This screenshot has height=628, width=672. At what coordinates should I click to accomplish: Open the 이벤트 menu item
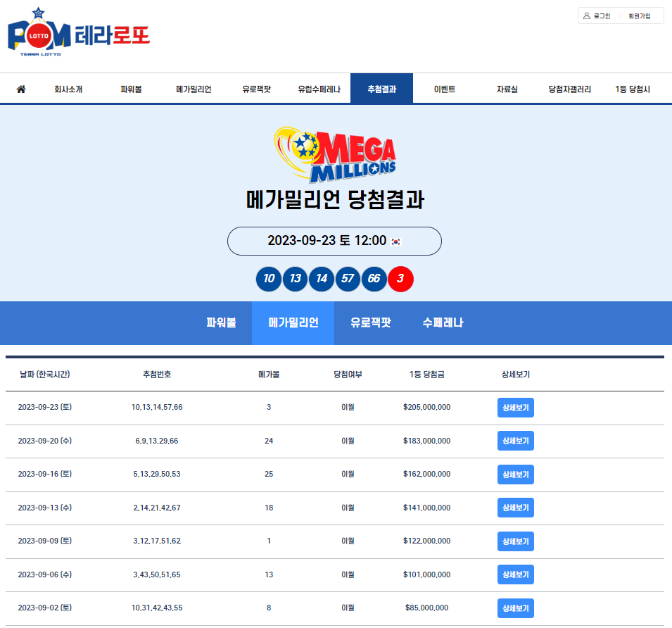445,89
